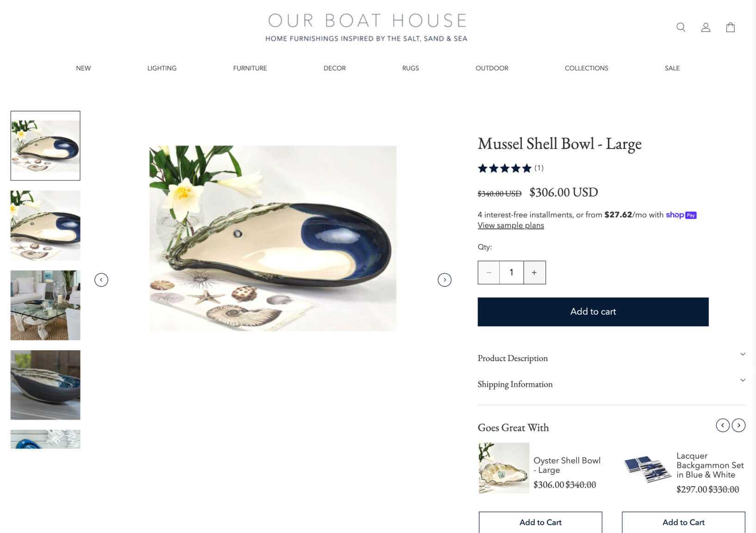Open the COLLECTIONS menu
This screenshot has height=533, width=756.
(586, 68)
